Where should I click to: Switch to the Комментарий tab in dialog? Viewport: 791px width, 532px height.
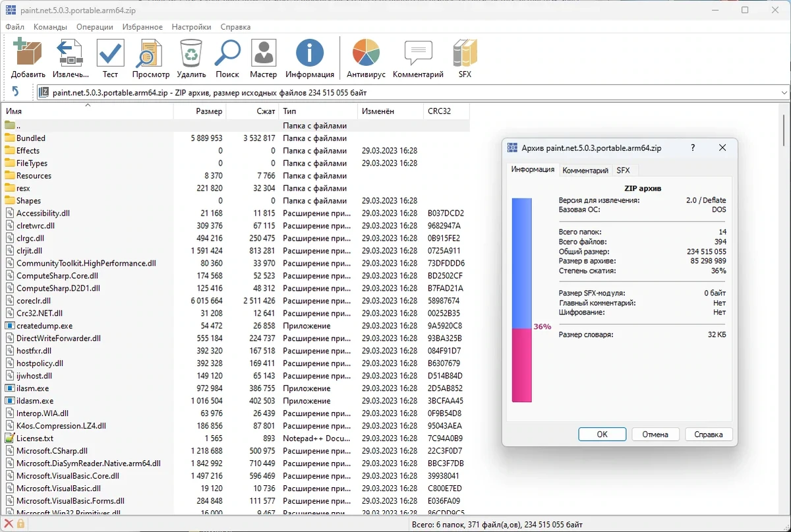tap(585, 170)
